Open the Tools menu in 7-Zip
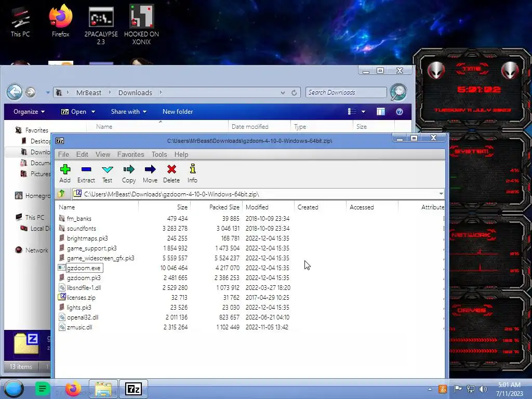532x399 pixels. [159, 154]
